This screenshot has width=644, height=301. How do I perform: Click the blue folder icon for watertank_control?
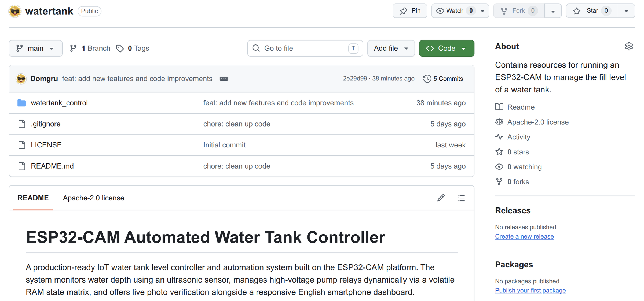(21, 103)
